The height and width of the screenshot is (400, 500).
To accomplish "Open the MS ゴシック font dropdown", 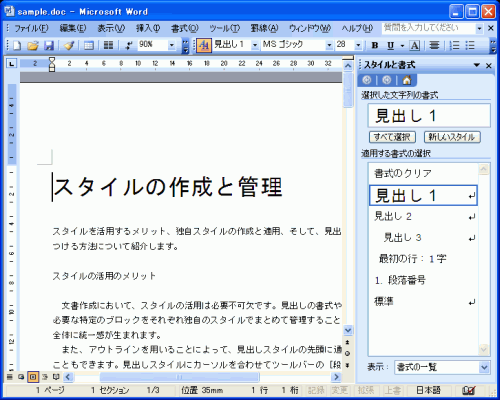I will tap(329, 45).
